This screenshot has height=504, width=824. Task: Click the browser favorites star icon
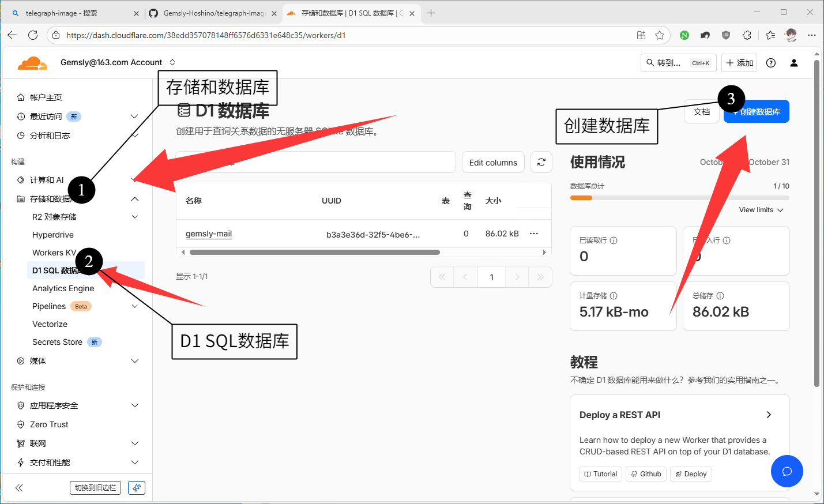point(660,35)
